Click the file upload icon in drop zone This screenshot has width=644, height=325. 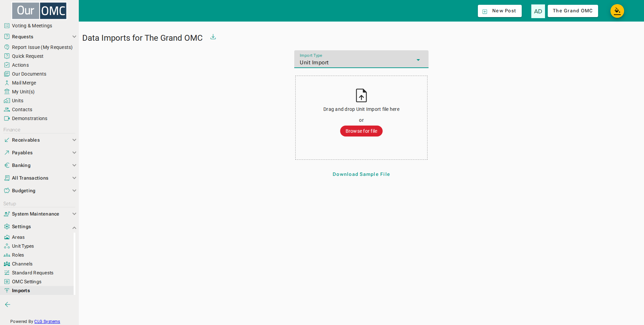point(361,95)
